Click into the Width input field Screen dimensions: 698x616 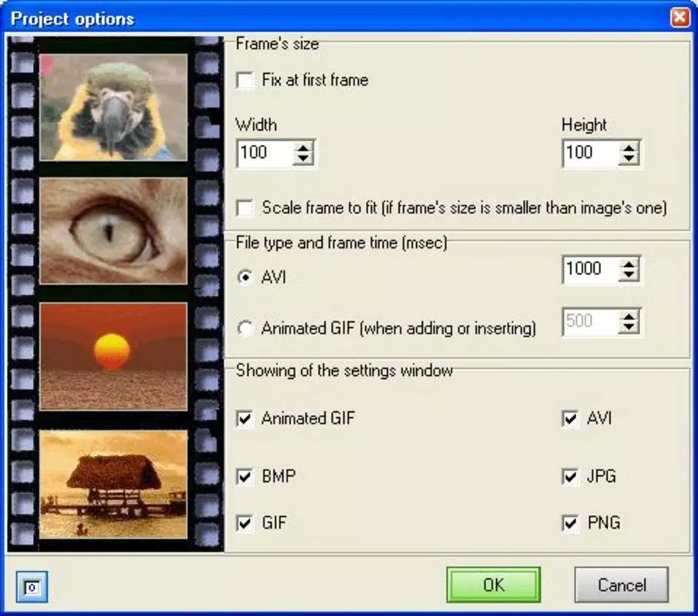pyautogui.click(x=265, y=153)
